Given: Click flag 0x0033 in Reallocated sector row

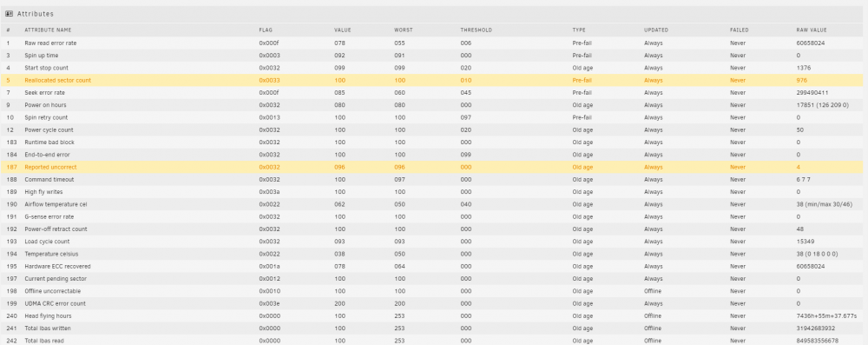Looking at the screenshot, I should 269,81.
